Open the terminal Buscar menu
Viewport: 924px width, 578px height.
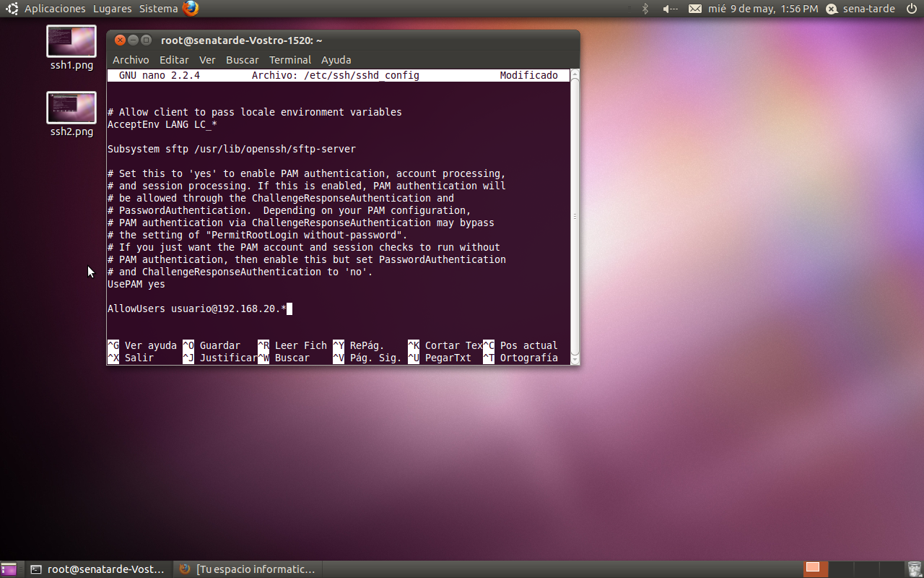click(x=242, y=60)
